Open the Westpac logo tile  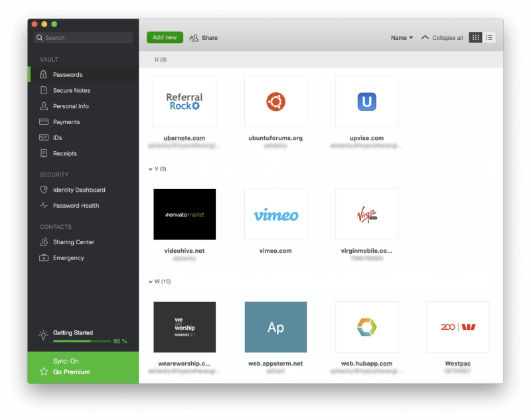pyautogui.click(x=458, y=327)
